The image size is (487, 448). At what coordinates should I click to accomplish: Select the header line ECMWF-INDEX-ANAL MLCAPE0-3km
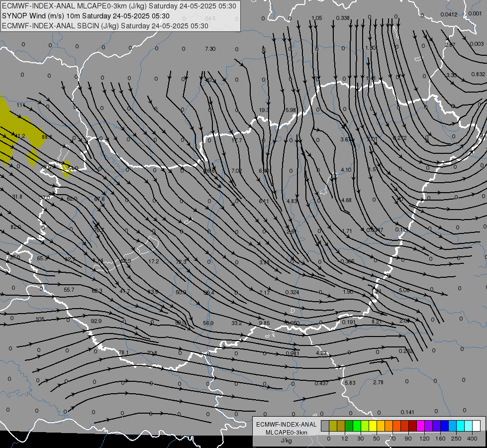(119, 6)
